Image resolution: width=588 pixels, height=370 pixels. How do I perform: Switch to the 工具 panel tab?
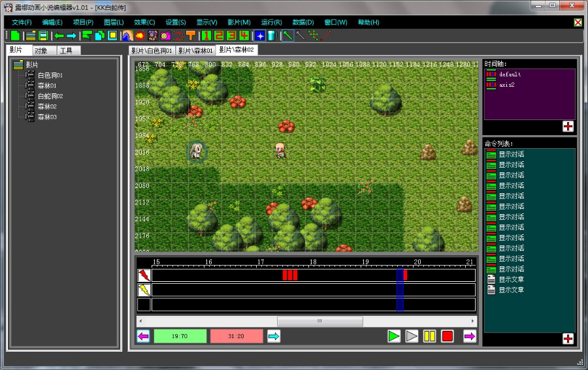click(69, 50)
